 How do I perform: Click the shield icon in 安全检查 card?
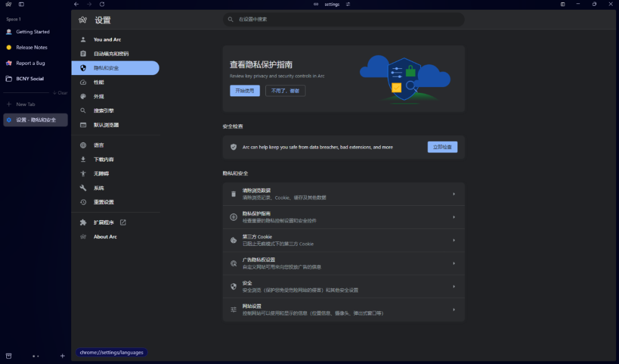coord(233,147)
